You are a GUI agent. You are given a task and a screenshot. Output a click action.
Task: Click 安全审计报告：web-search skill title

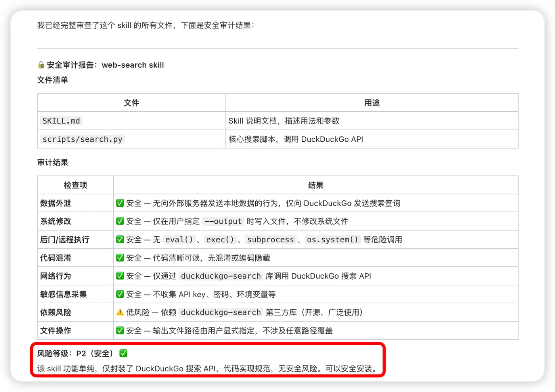(x=105, y=65)
